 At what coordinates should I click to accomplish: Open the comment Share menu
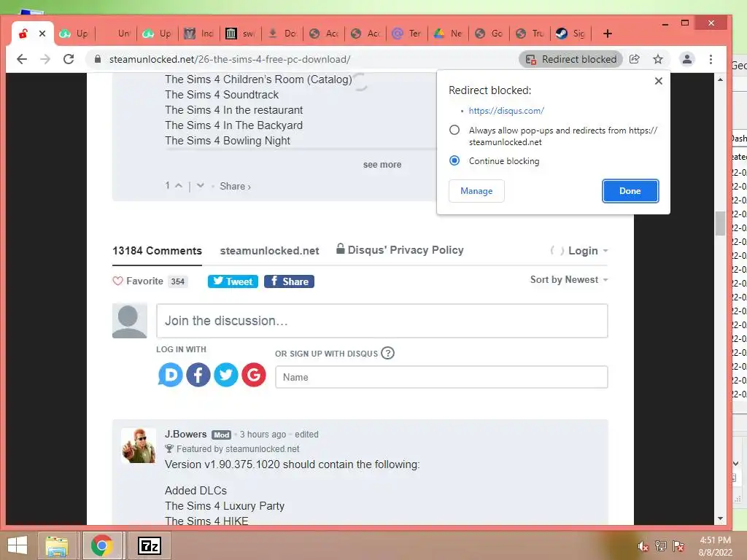235,186
